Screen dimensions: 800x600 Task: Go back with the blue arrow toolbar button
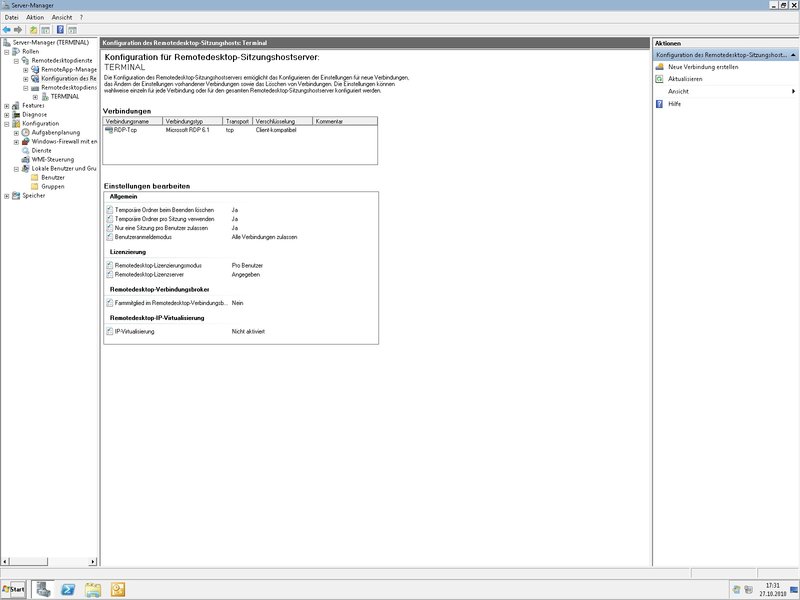pos(7,30)
